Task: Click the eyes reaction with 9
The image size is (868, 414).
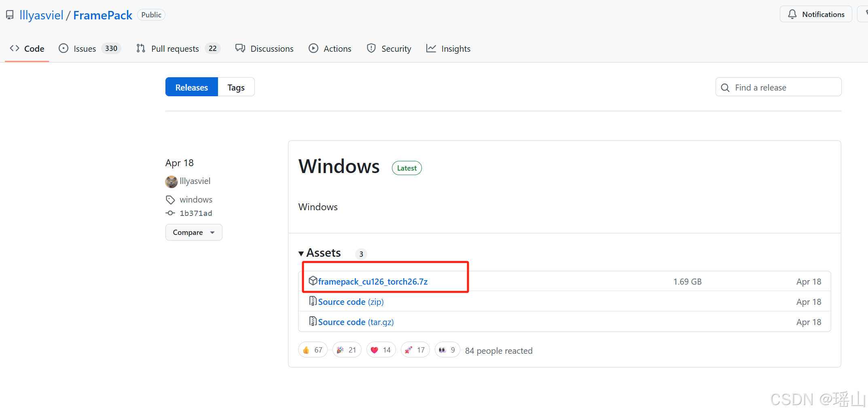Action: pos(447,350)
